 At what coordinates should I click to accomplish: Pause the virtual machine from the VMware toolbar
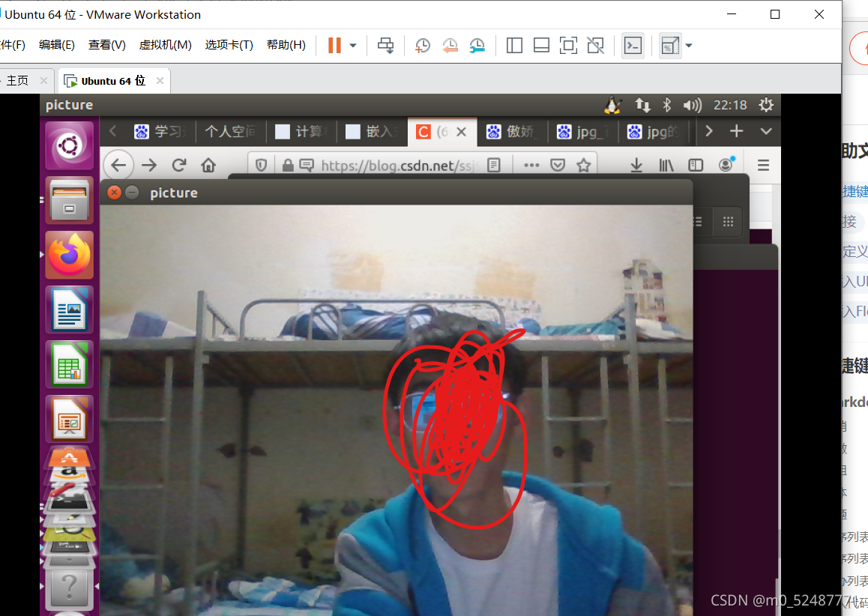334,46
